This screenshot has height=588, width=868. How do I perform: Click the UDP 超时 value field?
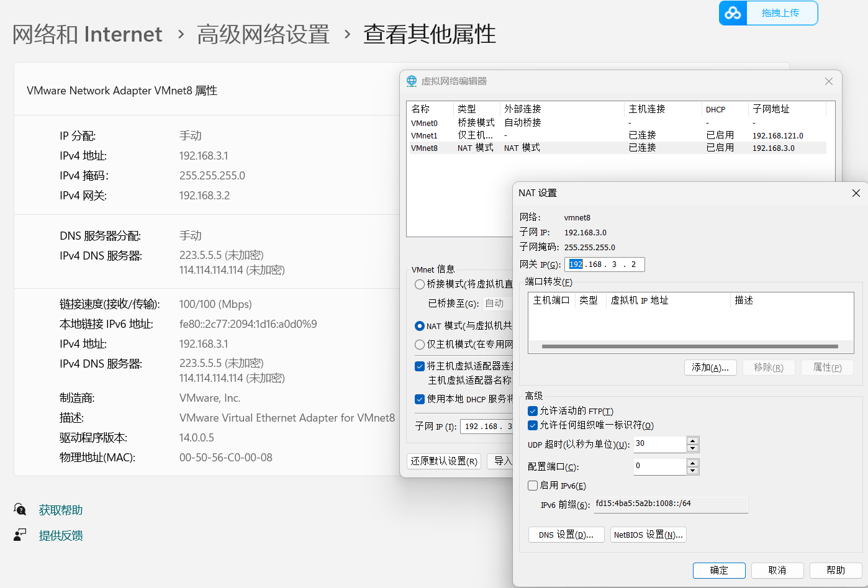pos(660,444)
